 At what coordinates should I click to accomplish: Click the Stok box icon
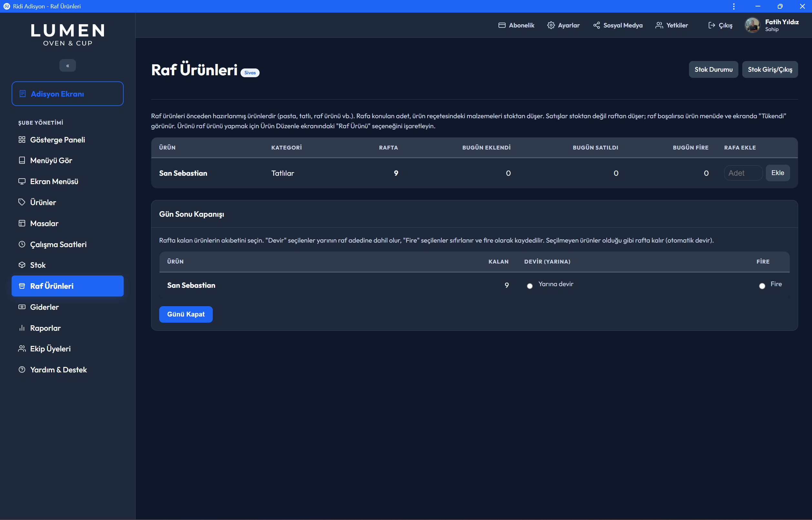22,265
